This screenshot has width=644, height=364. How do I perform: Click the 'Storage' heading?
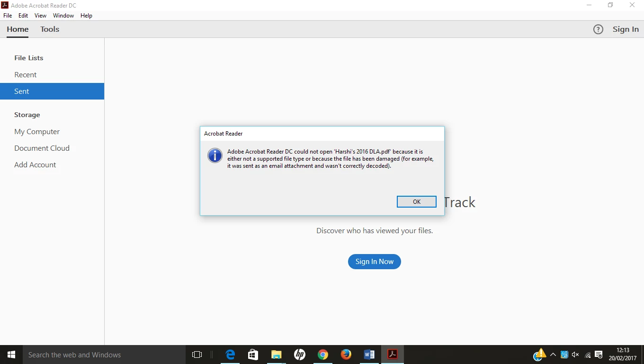[x=27, y=115]
